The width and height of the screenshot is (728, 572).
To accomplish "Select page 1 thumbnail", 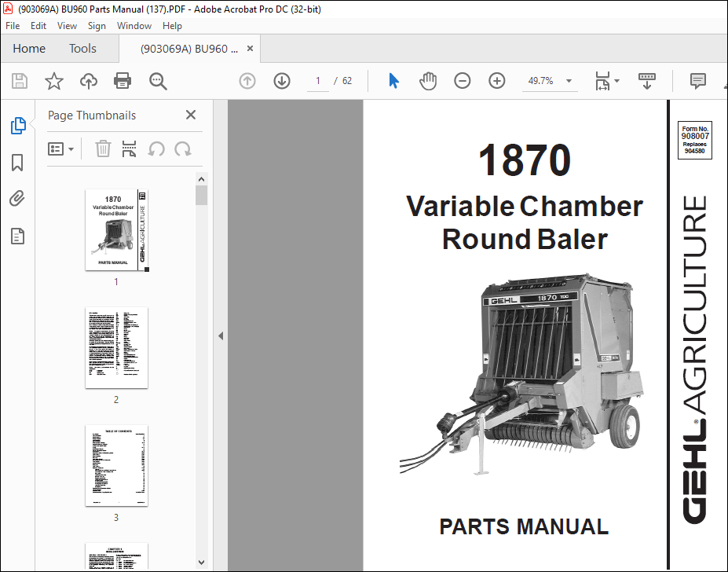I will [116, 230].
